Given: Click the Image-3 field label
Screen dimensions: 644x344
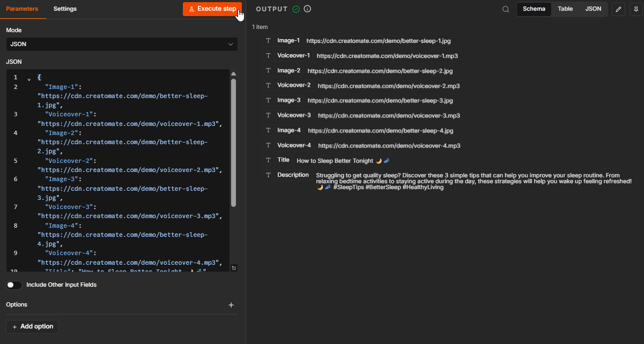Looking at the screenshot, I should click(x=288, y=100).
